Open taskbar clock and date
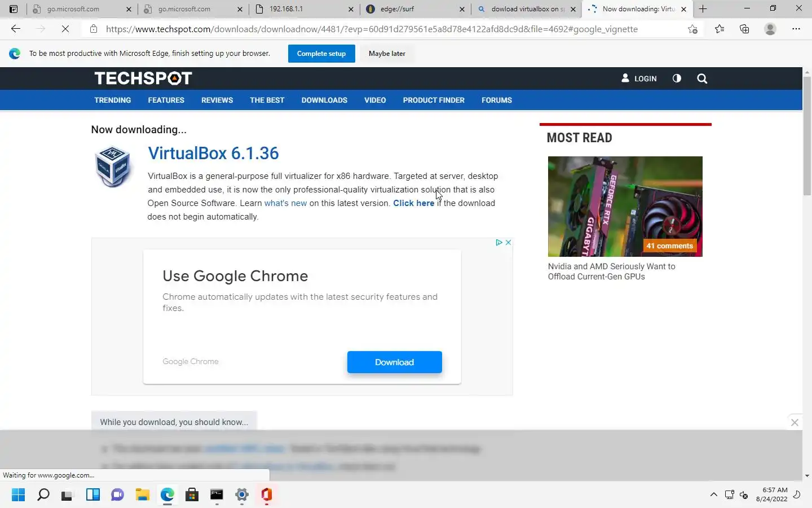The width and height of the screenshot is (812, 508). click(771, 494)
